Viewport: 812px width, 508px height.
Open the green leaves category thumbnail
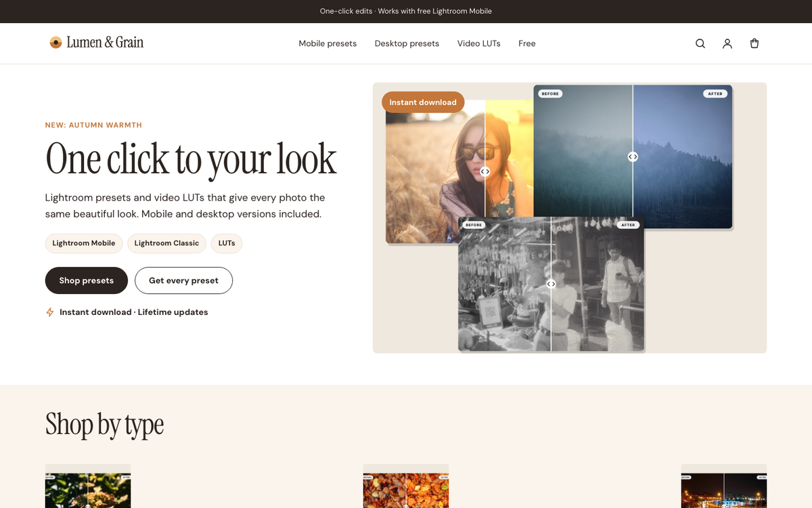(88, 486)
